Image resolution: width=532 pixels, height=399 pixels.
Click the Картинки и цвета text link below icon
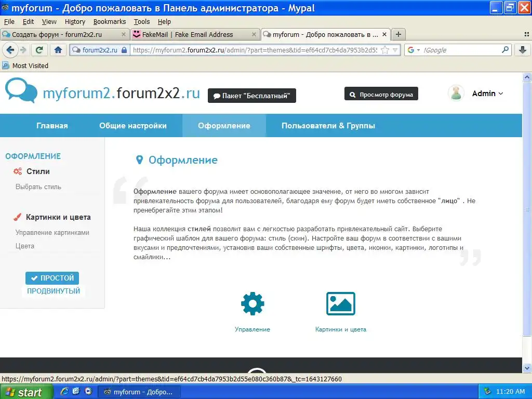(x=341, y=329)
